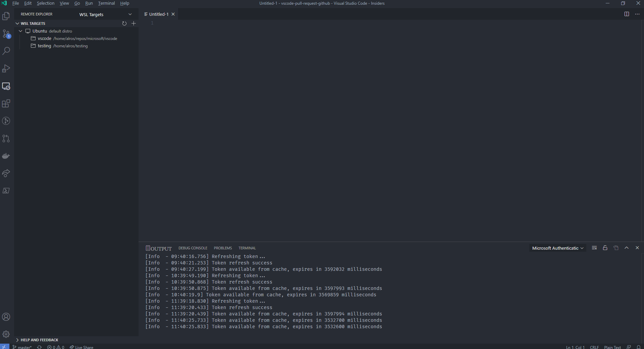Close the Untitled-1 editor tab
Viewport: 644px width, 349px height.
coord(173,14)
